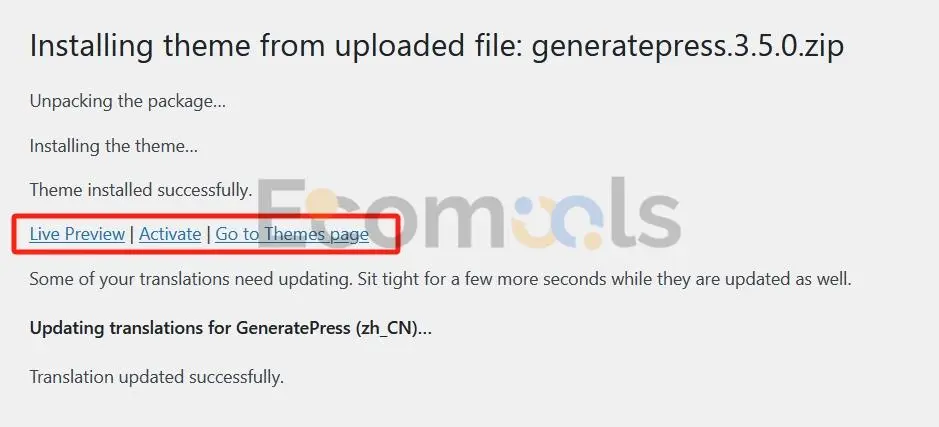Click the 'Installing the theme…' status line

[114, 146]
